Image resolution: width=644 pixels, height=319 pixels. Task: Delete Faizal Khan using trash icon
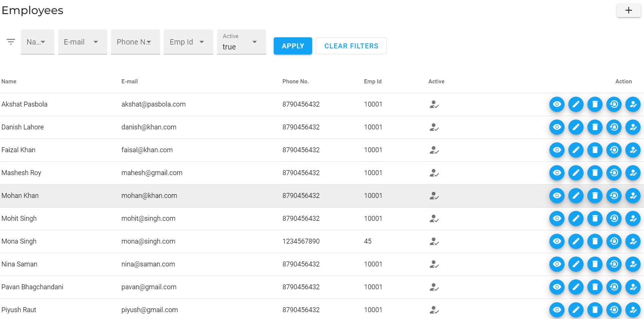point(595,150)
